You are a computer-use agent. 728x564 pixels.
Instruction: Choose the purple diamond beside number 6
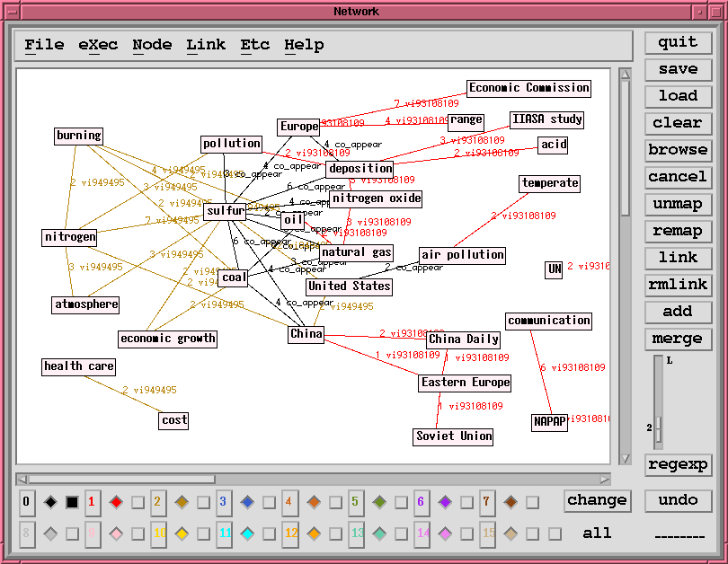444,502
